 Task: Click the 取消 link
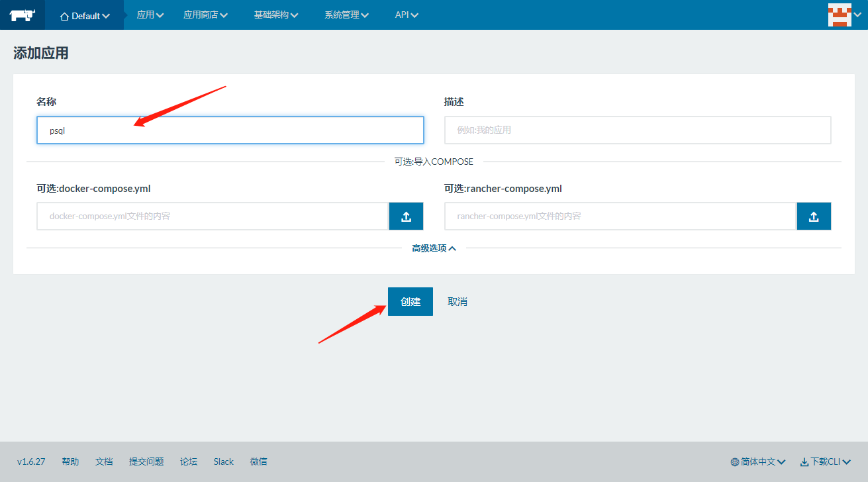pos(458,301)
